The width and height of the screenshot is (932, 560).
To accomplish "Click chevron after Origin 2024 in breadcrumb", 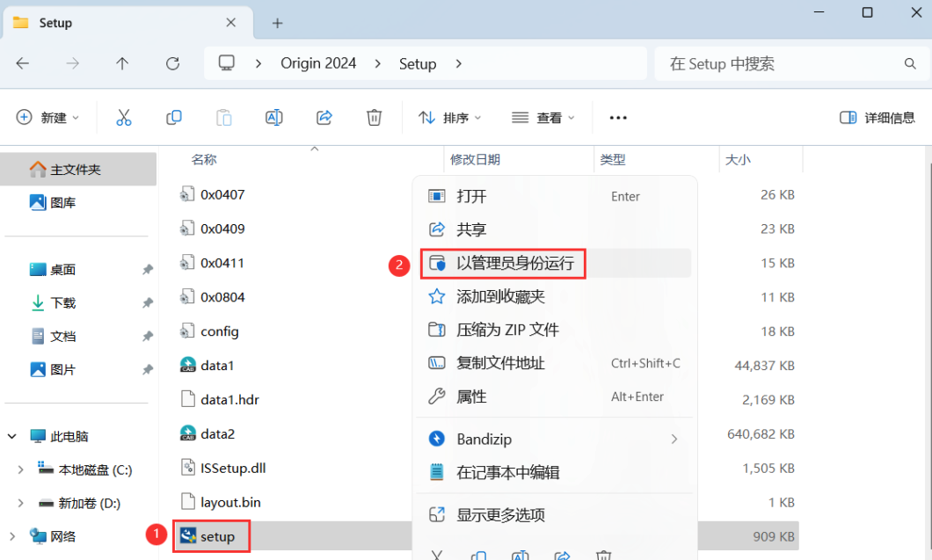I will coord(377,63).
